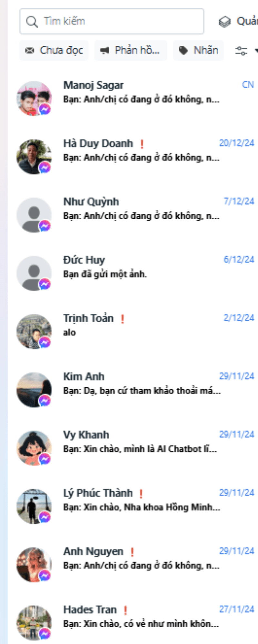Click the magnifier icon in the search box

pos(32,22)
